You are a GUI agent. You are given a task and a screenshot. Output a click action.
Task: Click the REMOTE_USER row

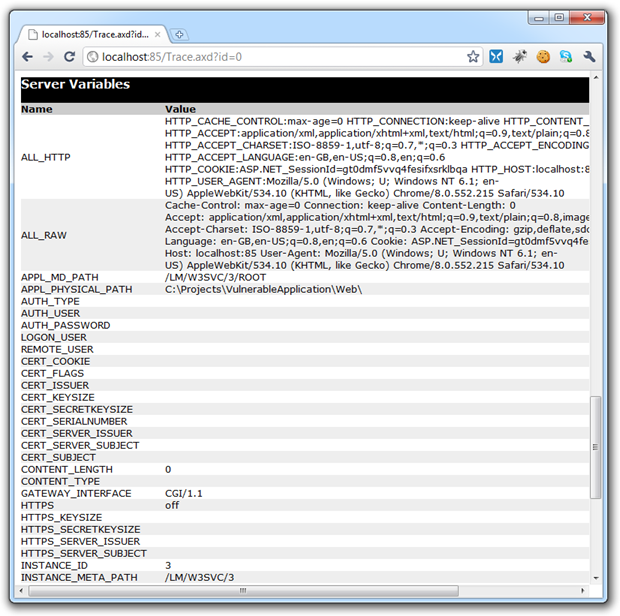click(x=305, y=349)
